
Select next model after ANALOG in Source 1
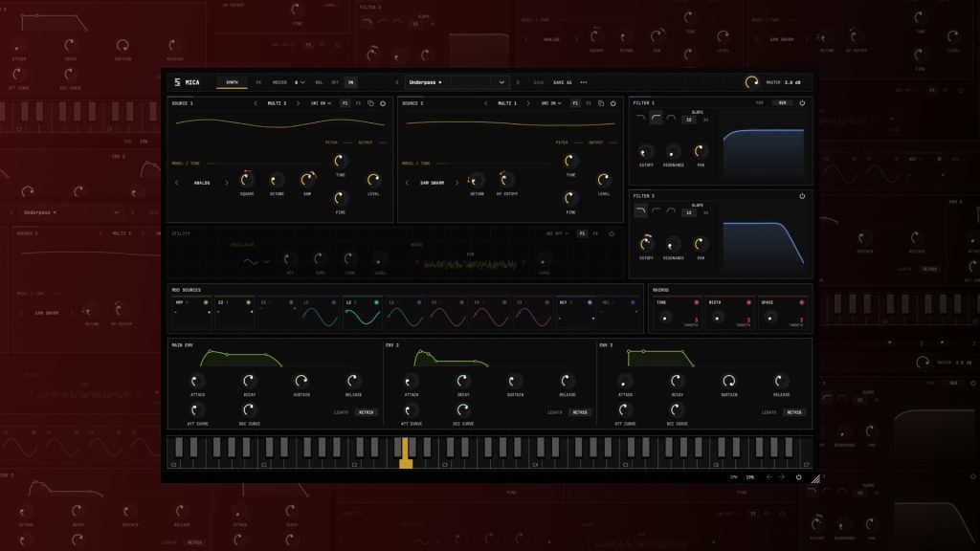226,183
